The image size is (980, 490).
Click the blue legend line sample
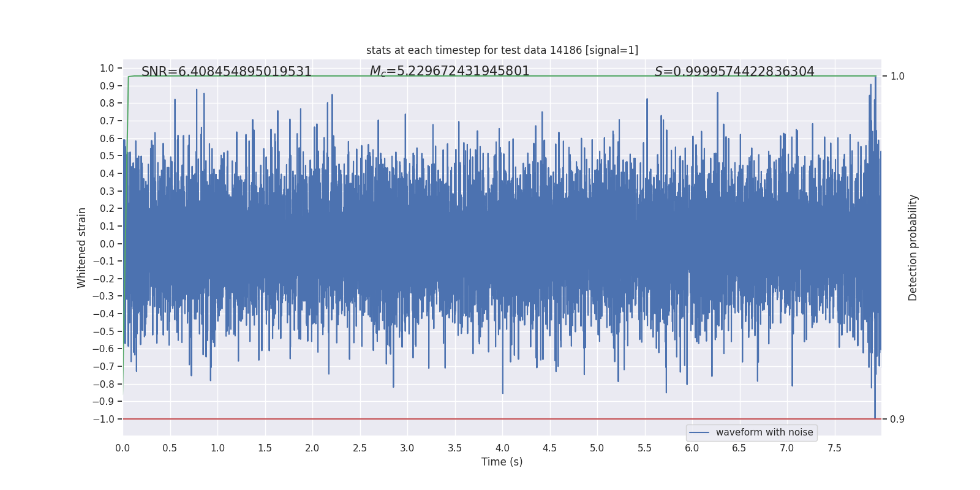[699, 432]
